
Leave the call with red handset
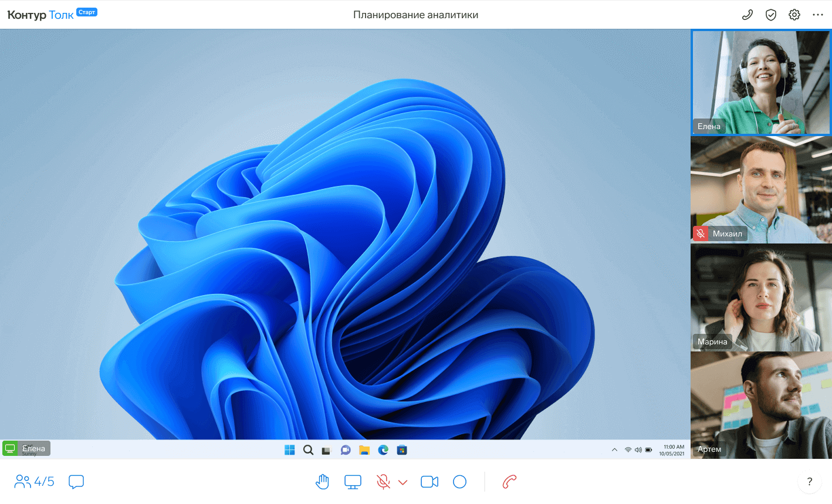(509, 482)
